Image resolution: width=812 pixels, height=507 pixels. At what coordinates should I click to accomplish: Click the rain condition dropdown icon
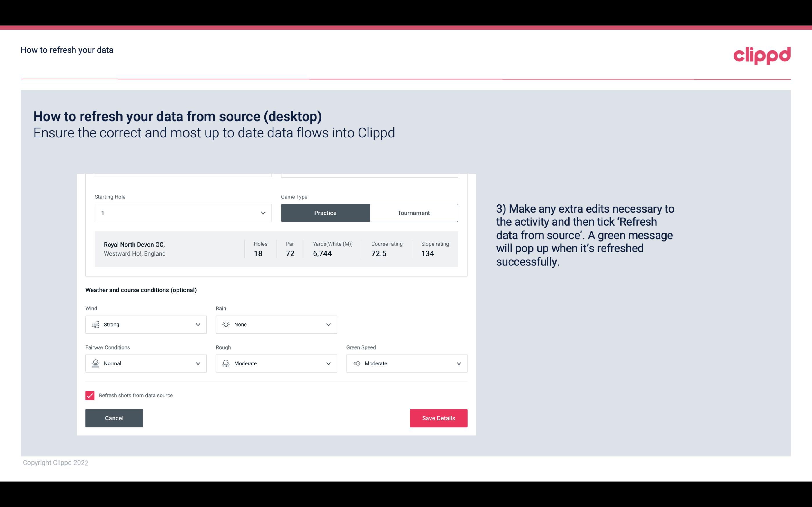pyautogui.click(x=328, y=324)
